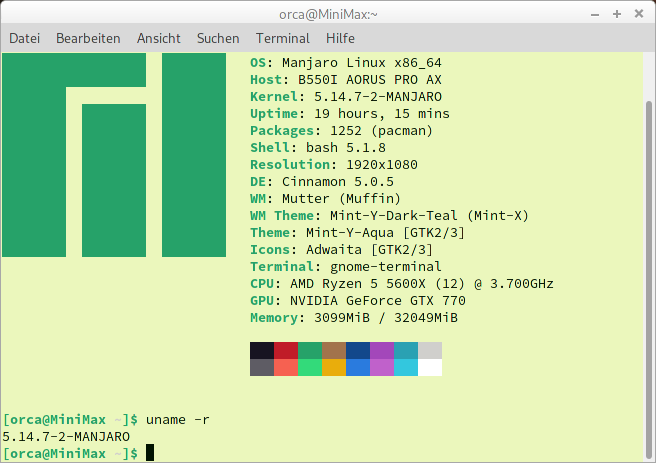This screenshot has height=463, width=656.
Task: Open the Datei menu
Action: (24, 38)
